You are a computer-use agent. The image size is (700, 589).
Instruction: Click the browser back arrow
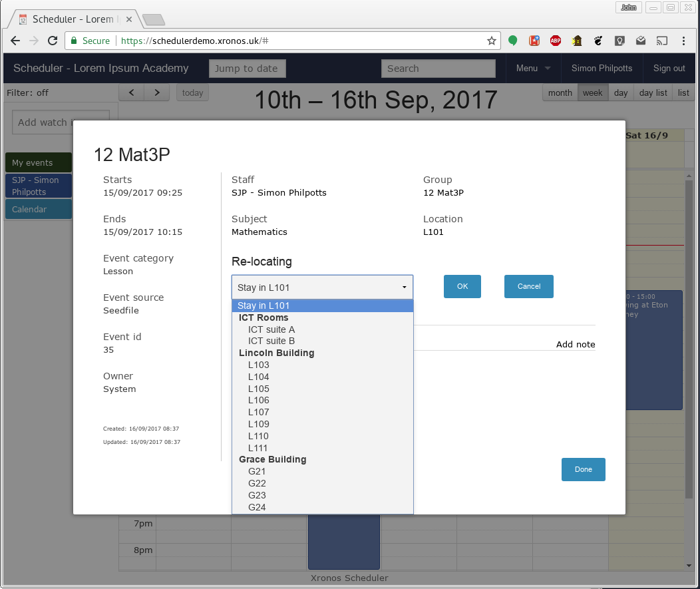(15, 41)
